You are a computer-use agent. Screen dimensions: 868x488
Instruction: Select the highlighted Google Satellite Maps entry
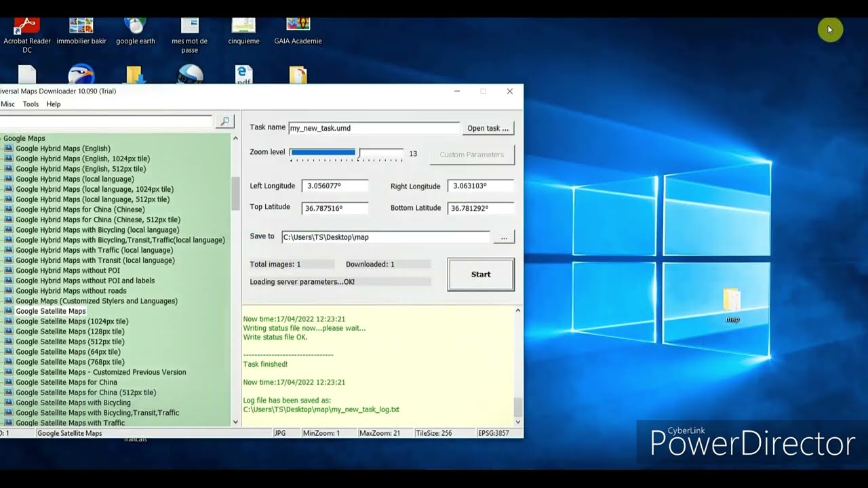51,311
